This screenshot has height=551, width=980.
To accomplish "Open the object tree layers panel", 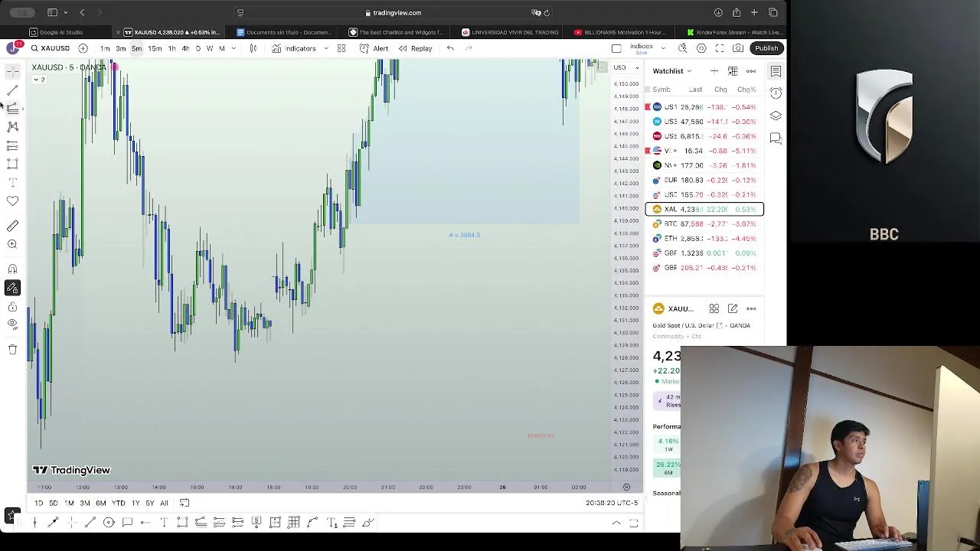I will pyautogui.click(x=776, y=116).
